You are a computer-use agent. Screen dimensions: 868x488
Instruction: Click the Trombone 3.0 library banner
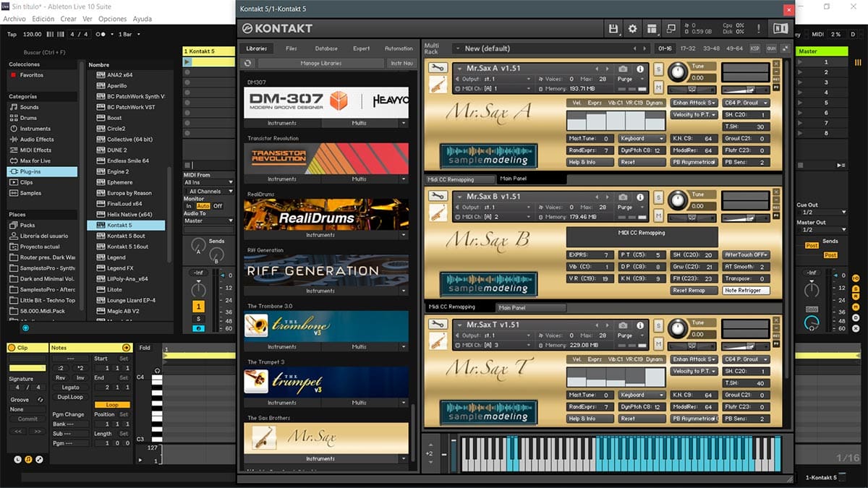coord(326,326)
